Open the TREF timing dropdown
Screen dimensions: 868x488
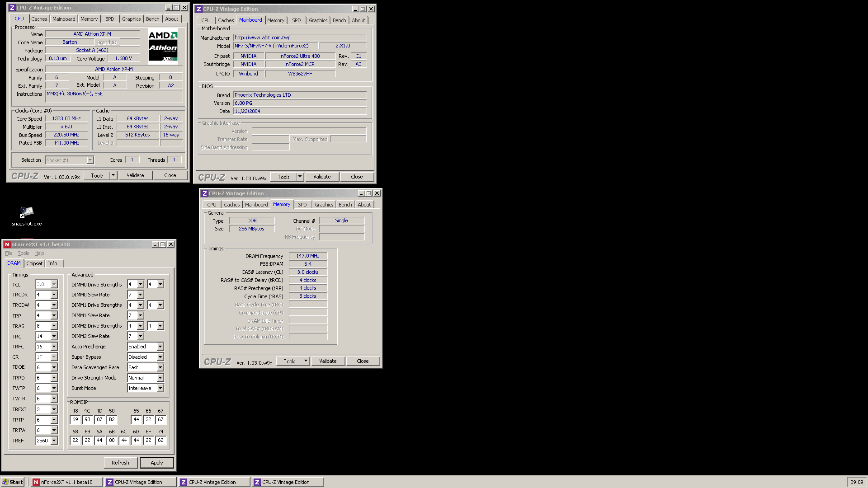click(54, 441)
